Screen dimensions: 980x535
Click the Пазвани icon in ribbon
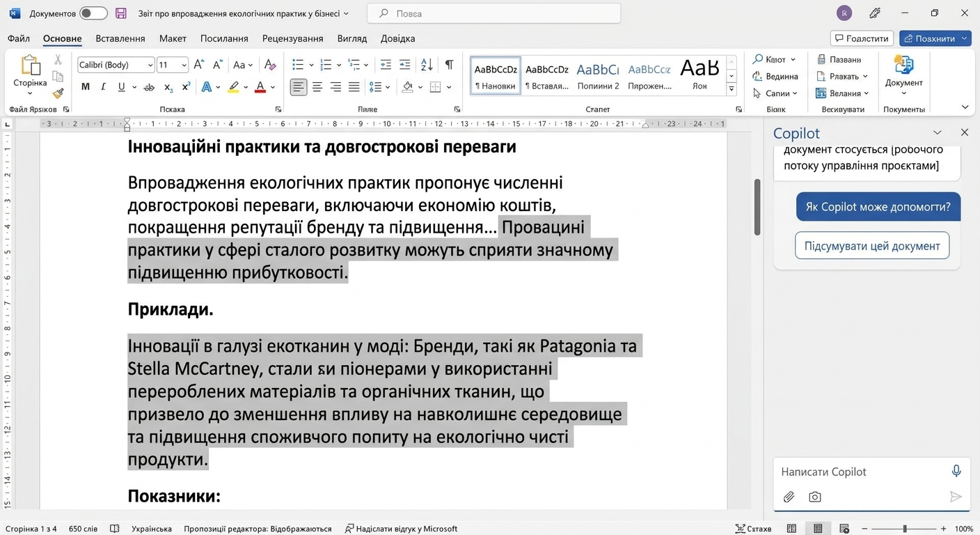click(x=821, y=59)
